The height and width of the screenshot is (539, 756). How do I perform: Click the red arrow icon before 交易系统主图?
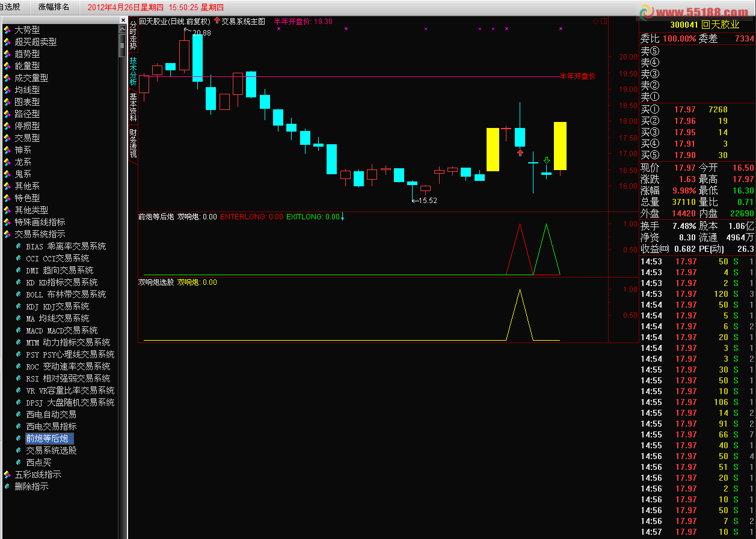coord(217,20)
